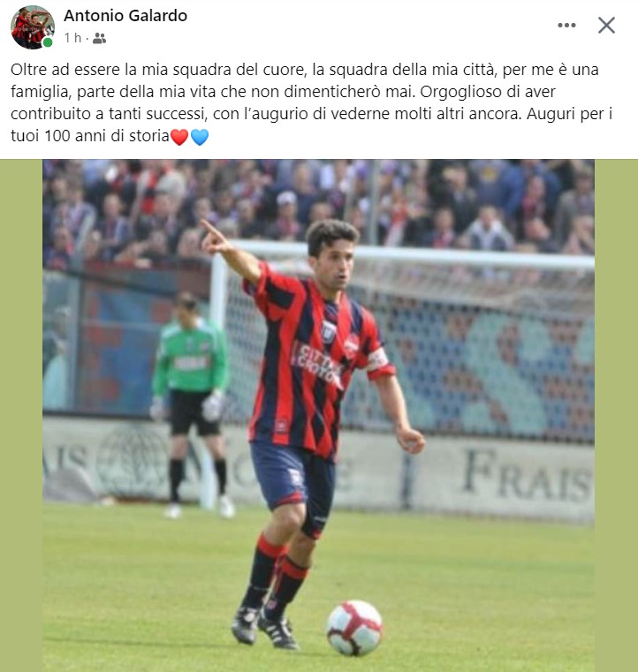Click the blue heart emoji
638x672 pixels.
click(x=200, y=137)
